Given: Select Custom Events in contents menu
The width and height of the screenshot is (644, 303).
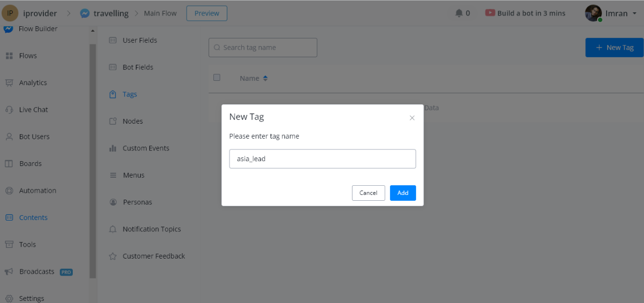Looking at the screenshot, I should coord(145,148).
